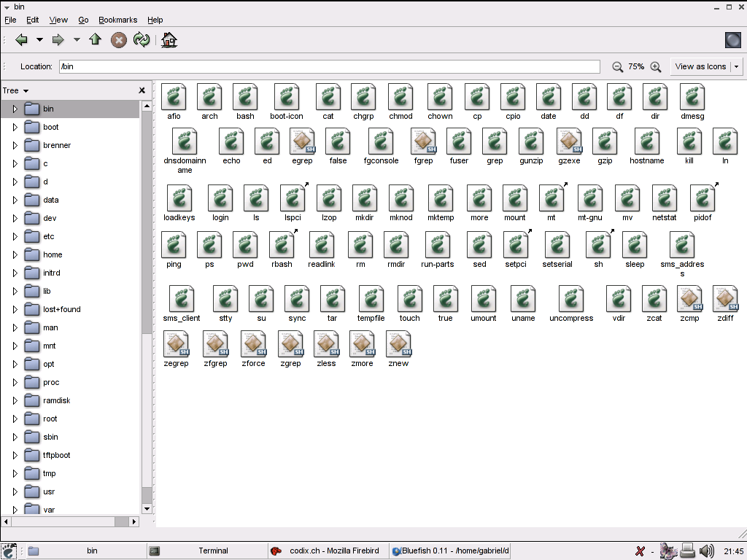Click the Back navigation arrow
The image size is (747, 560).
(x=21, y=40)
